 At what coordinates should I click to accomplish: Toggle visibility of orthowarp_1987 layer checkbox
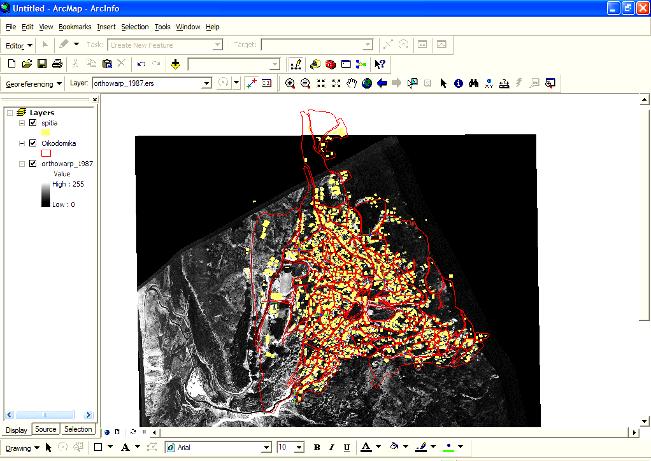click(33, 163)
